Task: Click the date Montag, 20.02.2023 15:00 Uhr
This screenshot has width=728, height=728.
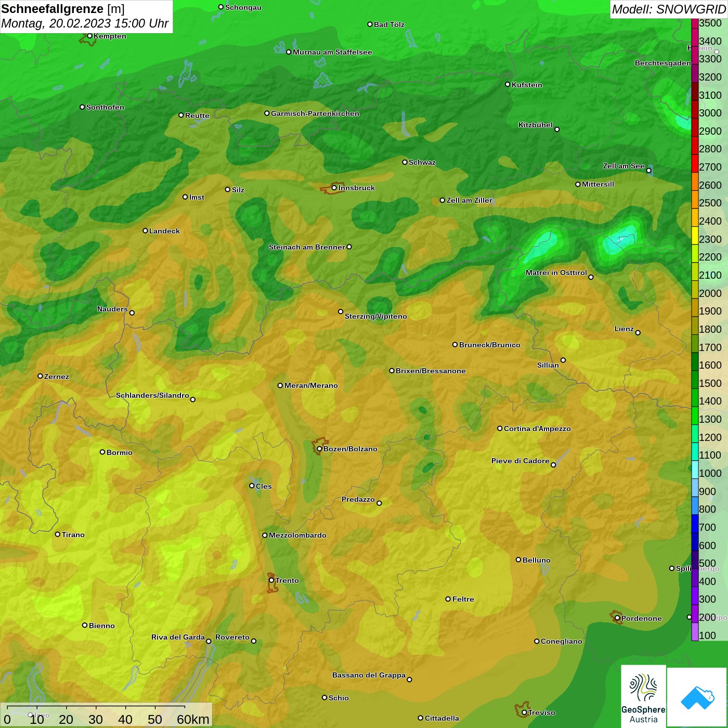Action: (85, 23)
